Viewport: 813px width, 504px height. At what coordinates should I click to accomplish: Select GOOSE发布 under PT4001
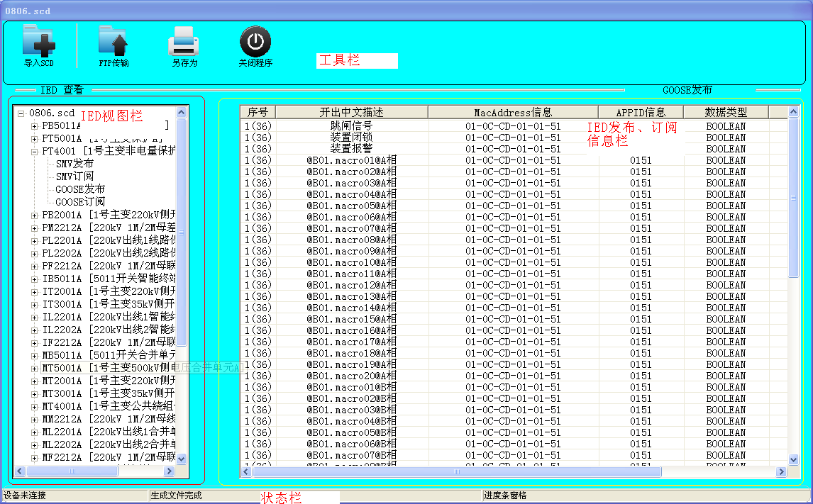click(80, 189)
